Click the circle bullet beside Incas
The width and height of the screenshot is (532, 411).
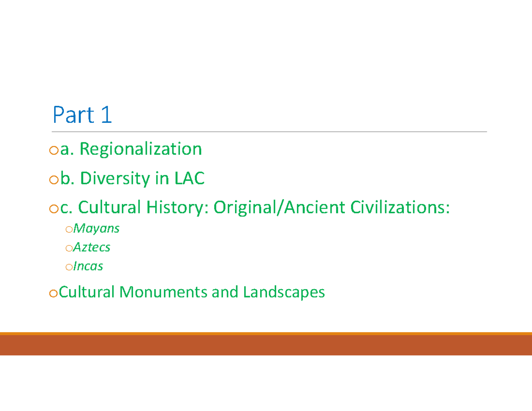pyautogui.click(x=69, y=266)
